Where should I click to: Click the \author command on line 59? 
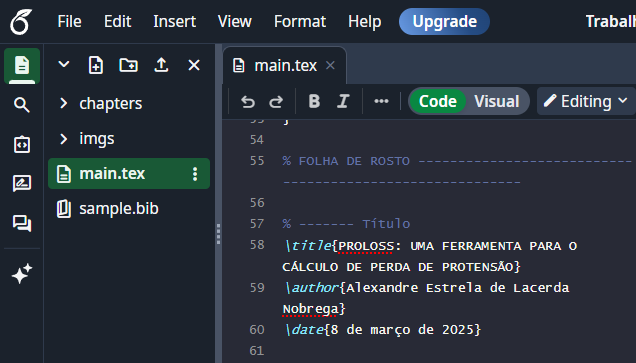312,288
